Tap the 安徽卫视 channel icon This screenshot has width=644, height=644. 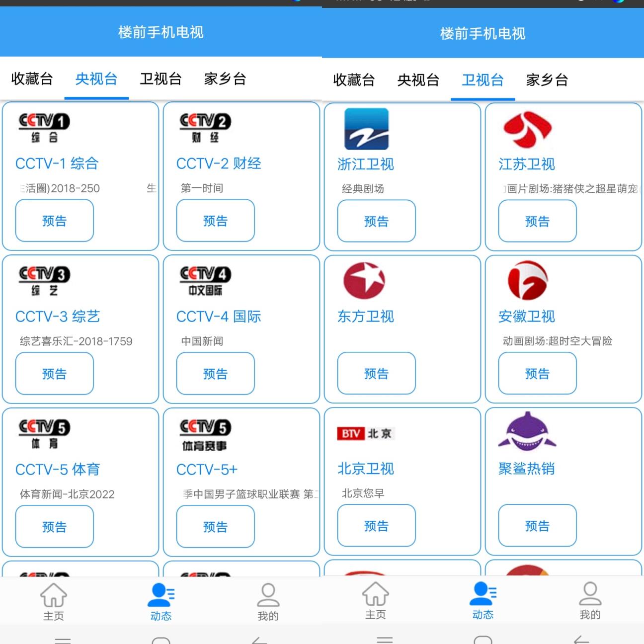527,280
